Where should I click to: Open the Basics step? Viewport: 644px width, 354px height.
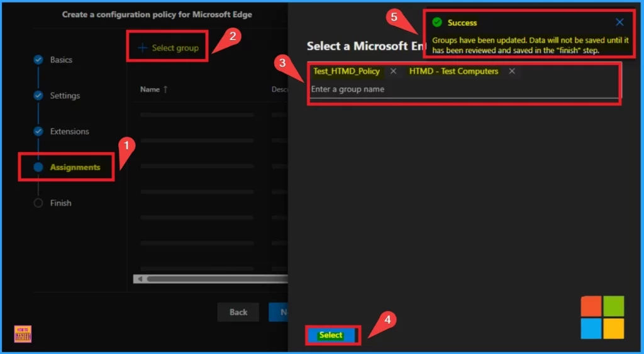tap(61, 60)
